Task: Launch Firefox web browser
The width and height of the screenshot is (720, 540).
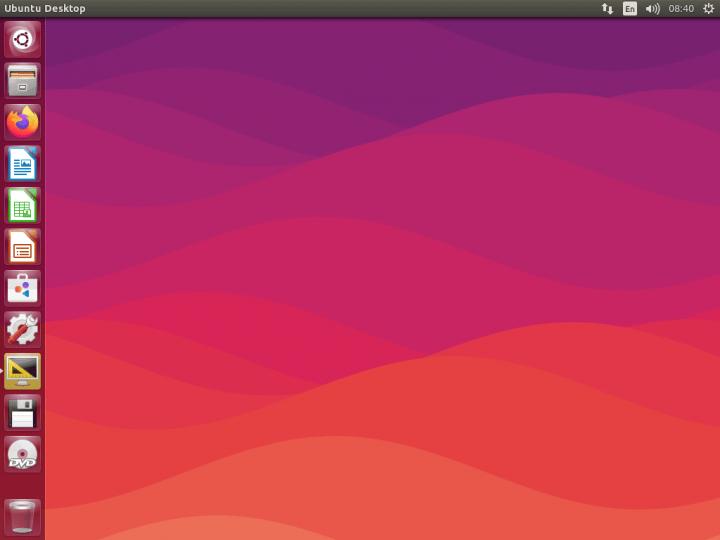Action: point(22,122)
